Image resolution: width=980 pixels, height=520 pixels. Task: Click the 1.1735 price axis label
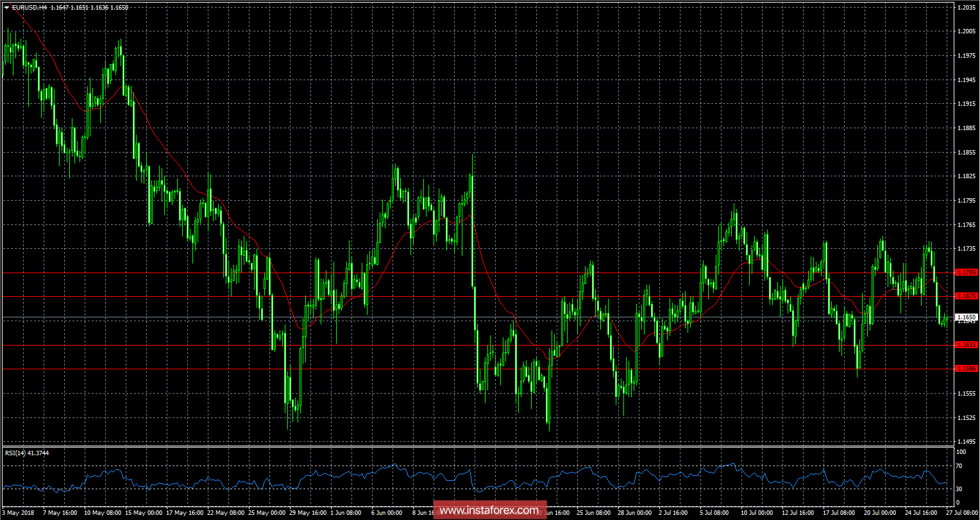966,248
